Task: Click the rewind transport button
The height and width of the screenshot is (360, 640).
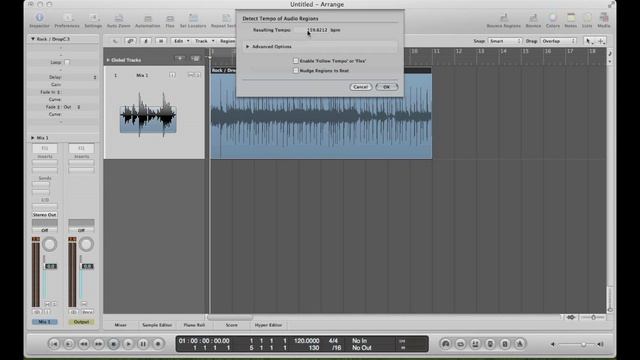Action: coord(84,344)
